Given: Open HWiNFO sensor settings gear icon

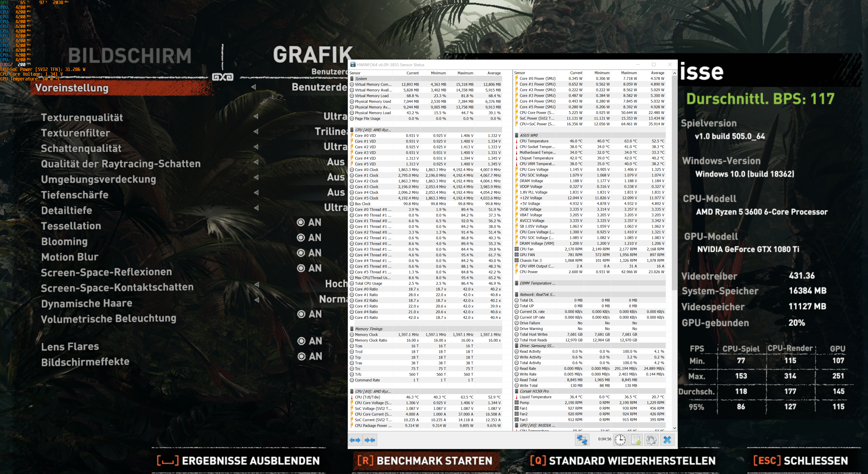Looking at the screenshot, I should point(651,440).
